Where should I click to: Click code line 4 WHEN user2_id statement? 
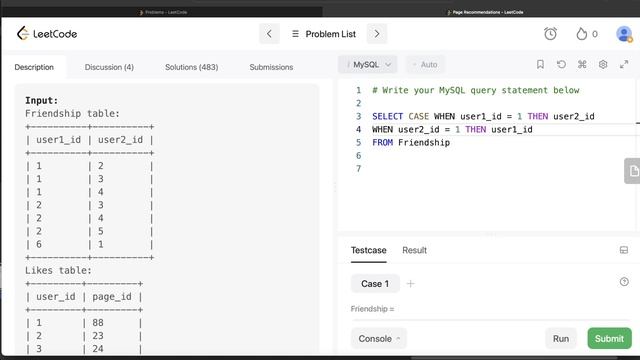452,129
